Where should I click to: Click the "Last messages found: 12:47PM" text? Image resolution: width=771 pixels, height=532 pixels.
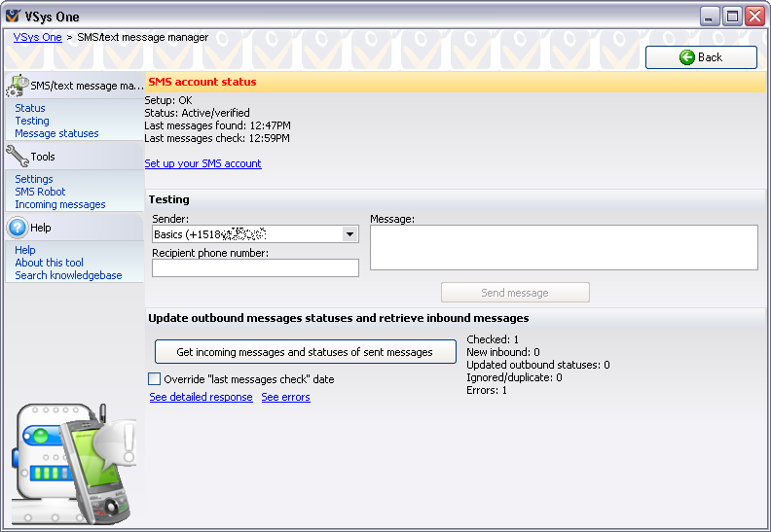217,125
